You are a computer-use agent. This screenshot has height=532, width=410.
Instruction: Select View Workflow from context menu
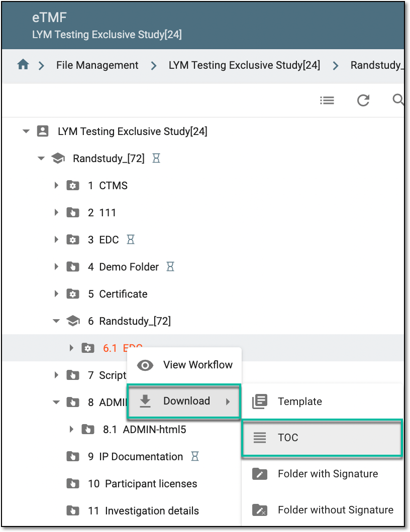pyautogui.click(x=184, y=365)
